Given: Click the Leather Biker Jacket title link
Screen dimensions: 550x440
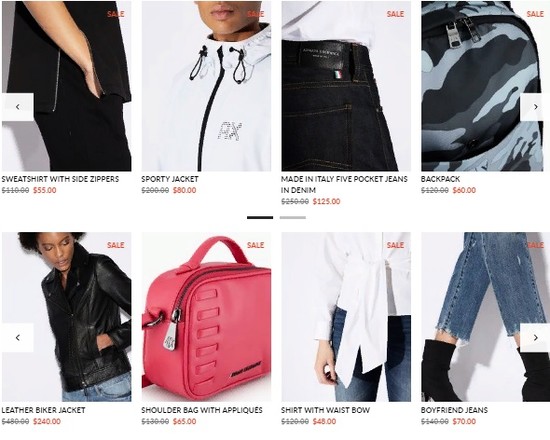Looking at the screenshot, I should pyautogui.click(x=43, y=410).
